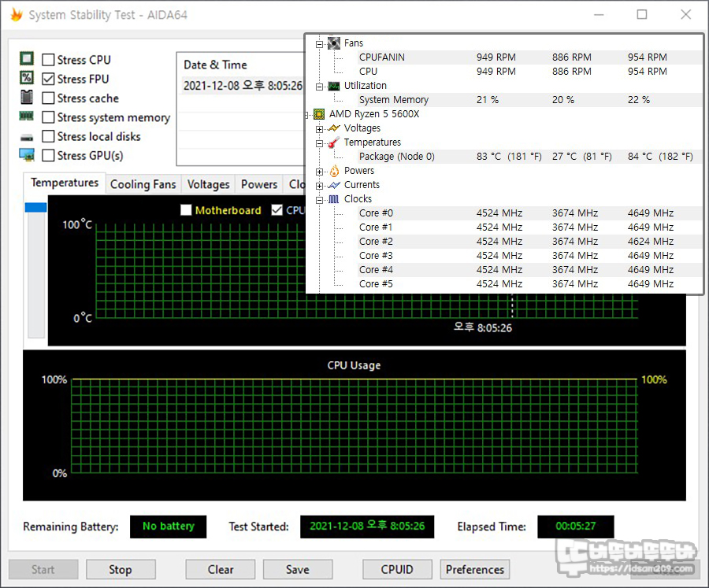Switch to the Cooling Fans tab

click(143, 184)
